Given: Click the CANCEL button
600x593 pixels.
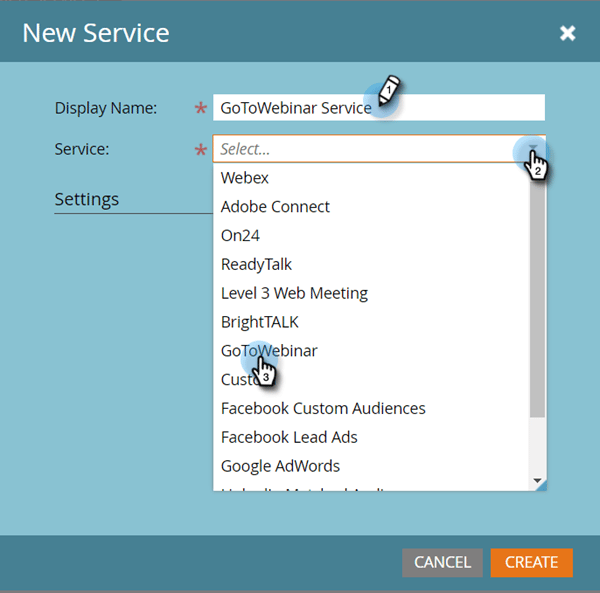Looking at the screenshot, I should pos(442,562).
